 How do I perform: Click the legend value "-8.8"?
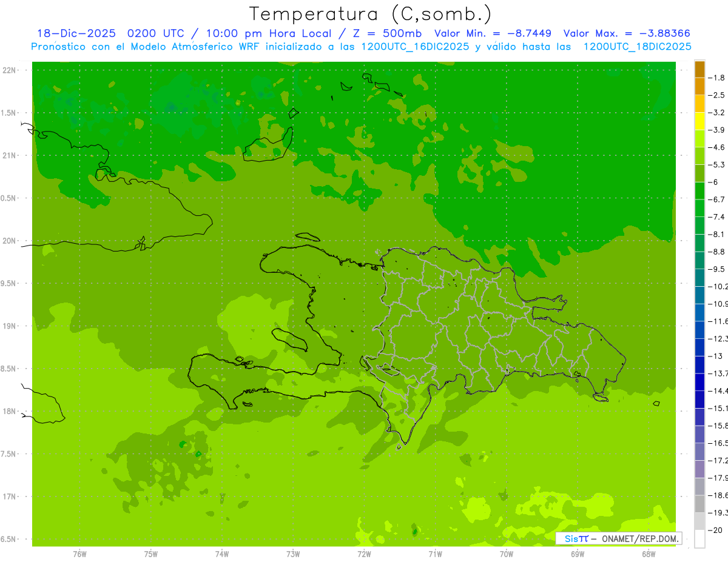click(717, 252)
